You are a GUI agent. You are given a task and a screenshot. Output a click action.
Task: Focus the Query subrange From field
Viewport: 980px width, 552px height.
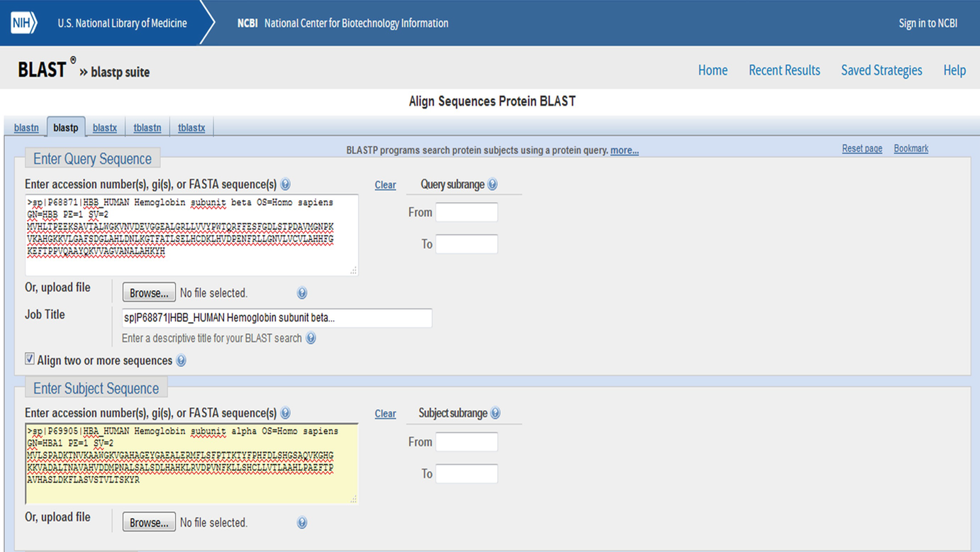pos(467,212)
